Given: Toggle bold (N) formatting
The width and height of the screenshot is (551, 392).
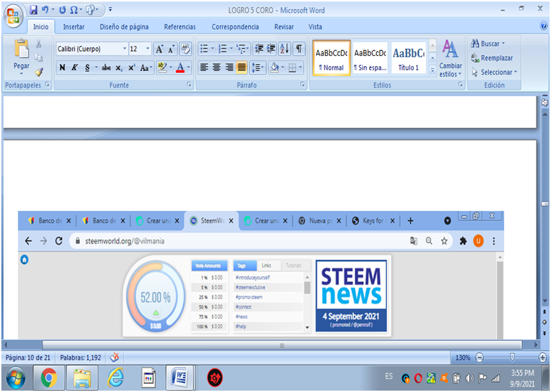Looking at the screenshot, I should 62,68.
